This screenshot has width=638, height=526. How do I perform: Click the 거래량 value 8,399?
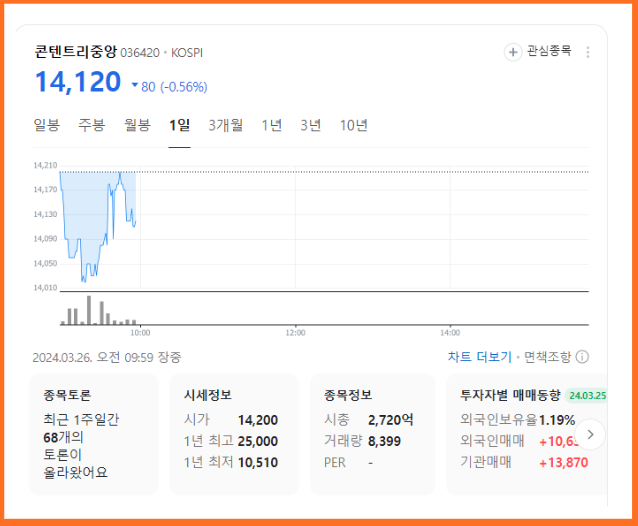(x=385, y=441)
